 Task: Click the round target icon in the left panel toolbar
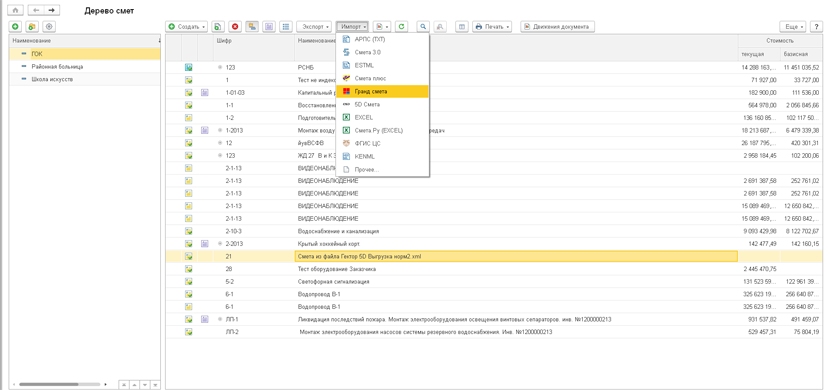click(49, 26)
